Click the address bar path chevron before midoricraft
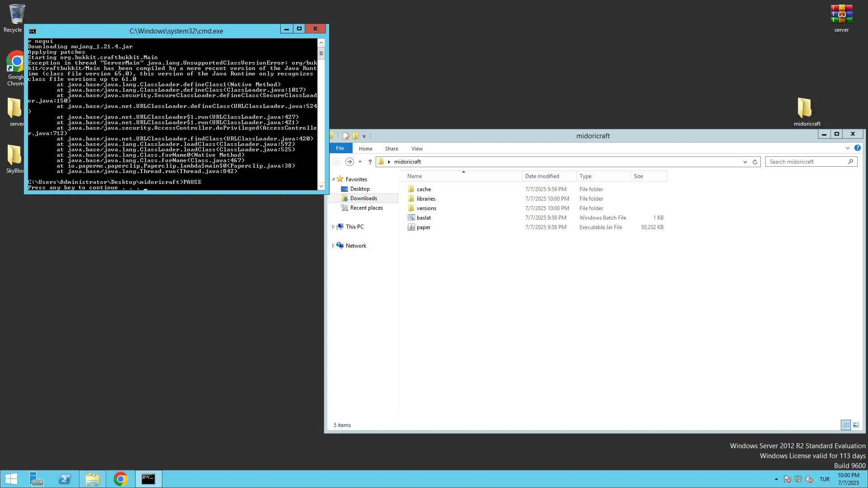The height and width of the screenshot is (488, 868). 389,162
